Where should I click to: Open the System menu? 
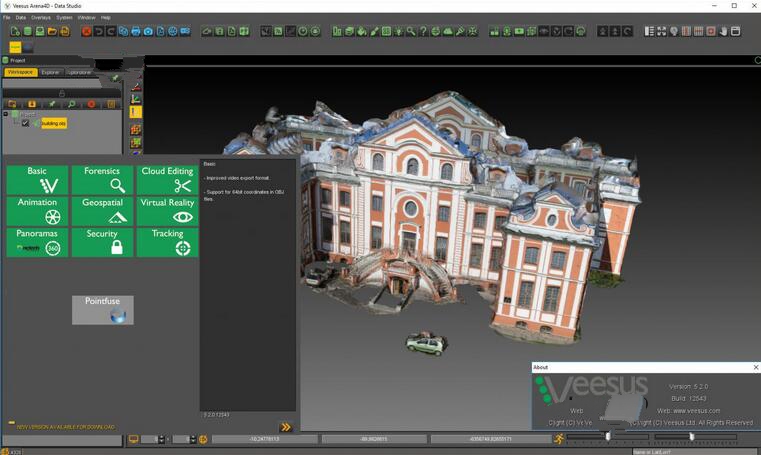coord(65,17)
